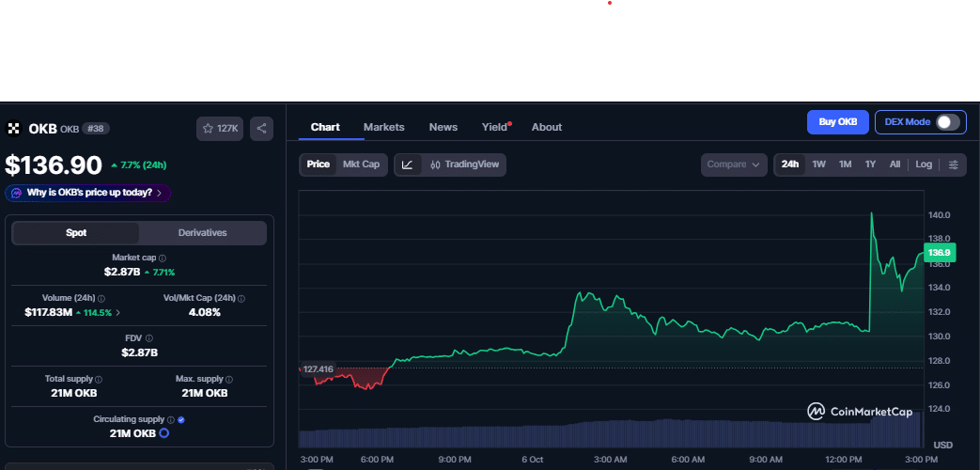Open the About tab
Image resolution: width=980 pixels, height=470 pixels.
point(547,127)
